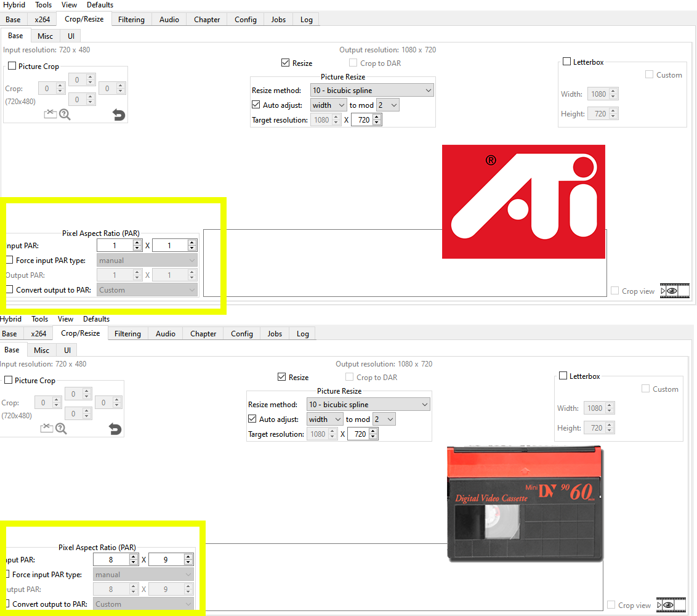
Task: Click crop scissors icon in lower window
Action: click(47, 428)
